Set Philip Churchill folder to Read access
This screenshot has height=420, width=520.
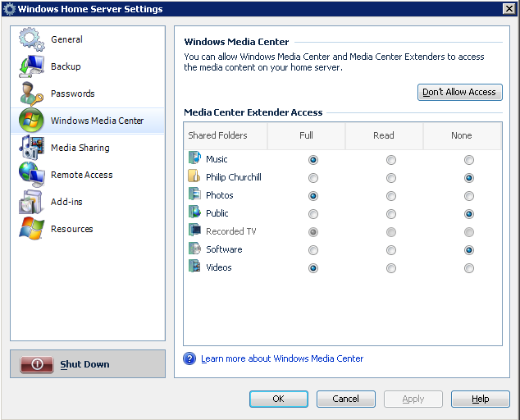391,178
